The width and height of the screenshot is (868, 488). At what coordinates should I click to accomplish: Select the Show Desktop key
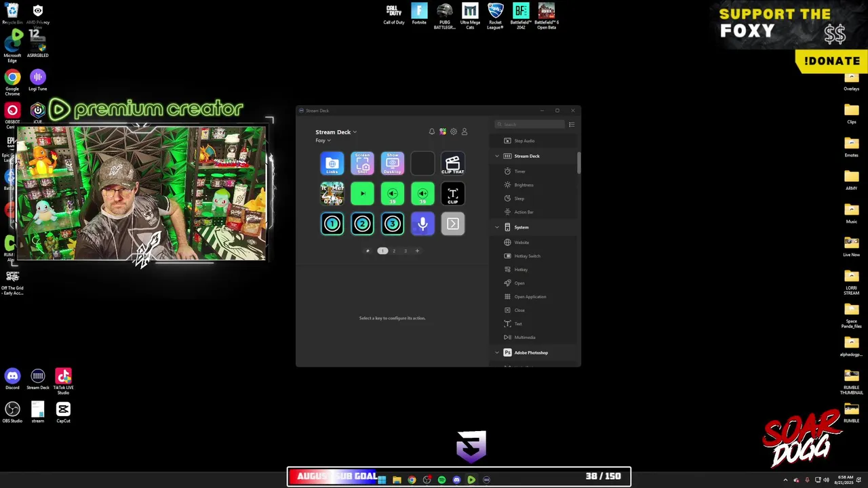coord(393,163)
